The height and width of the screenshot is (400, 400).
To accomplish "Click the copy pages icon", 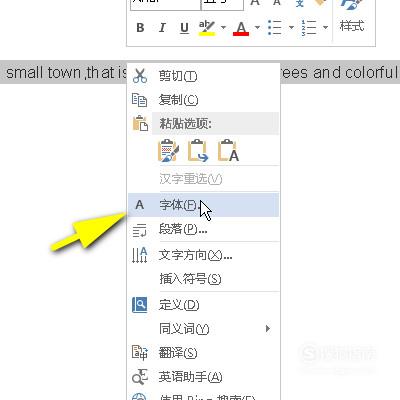I will pyautogui.click(x=140, y=100).
